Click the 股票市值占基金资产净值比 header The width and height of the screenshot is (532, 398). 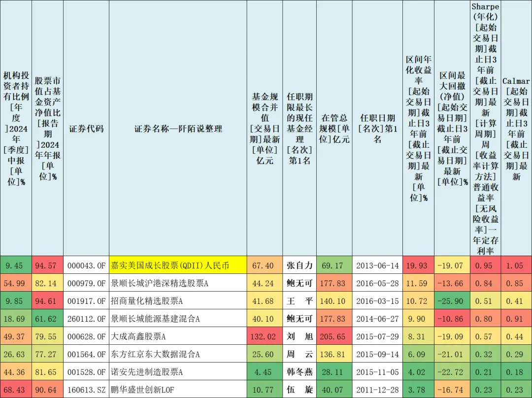pyautogui.click(x=47, y=129)
